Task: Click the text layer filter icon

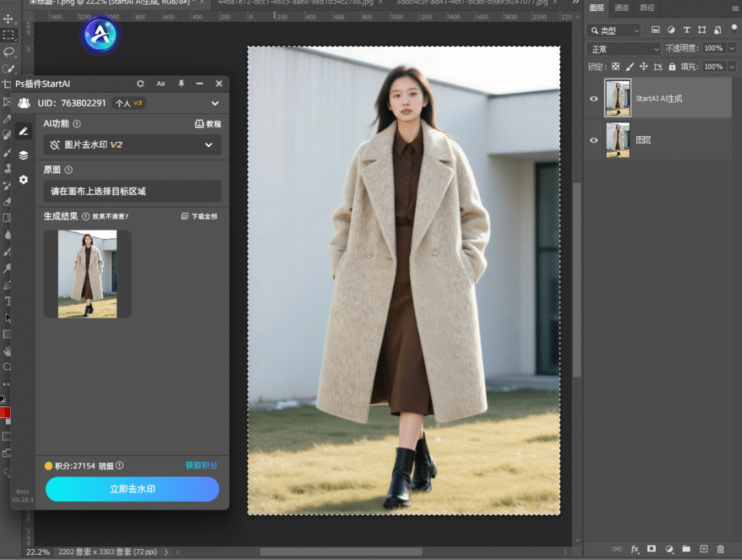Action: tap(686, 30)
